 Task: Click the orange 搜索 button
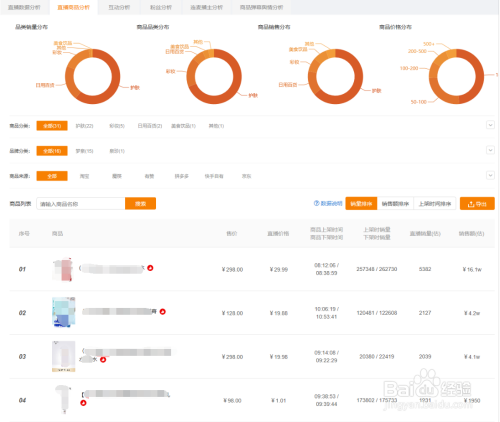[140, 204]
